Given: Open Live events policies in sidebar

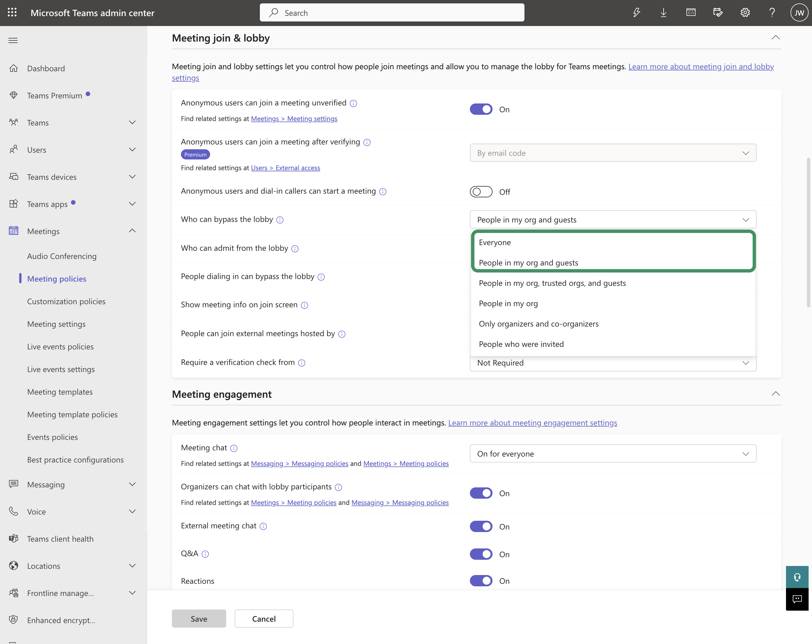Looking at the screenshot, I should [60, 347].
